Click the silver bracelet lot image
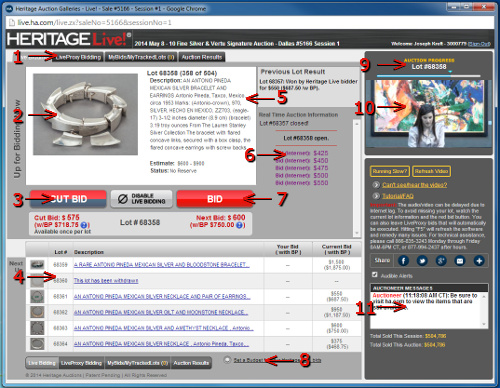This screenshot has width=500, height=388. [x=85, y=114]
